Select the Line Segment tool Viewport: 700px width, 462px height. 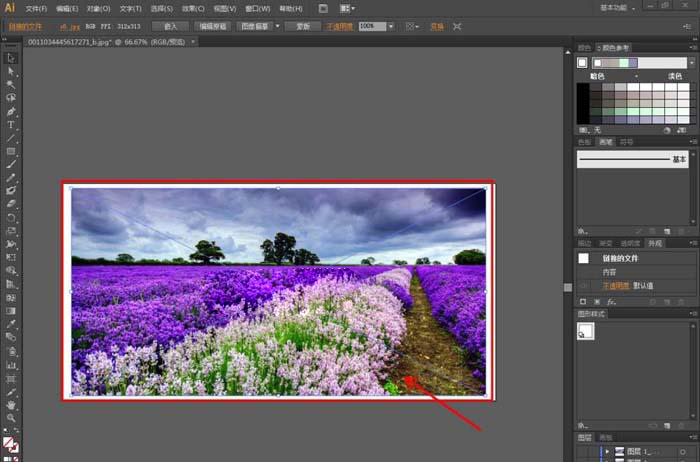(11, 138)
